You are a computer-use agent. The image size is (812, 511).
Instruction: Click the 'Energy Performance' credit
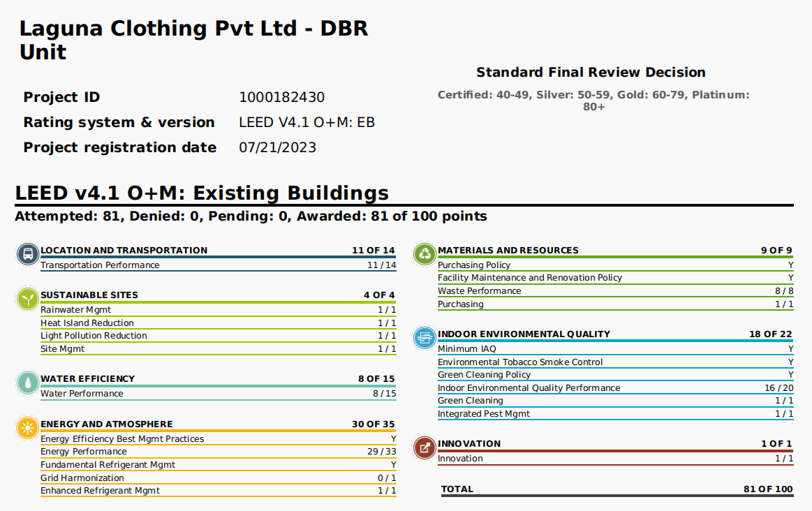click(x=83, y=452)
